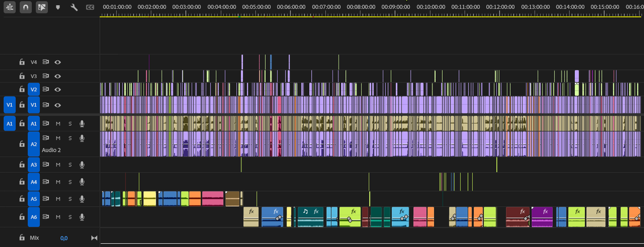Click ruler at 00:14:00:00
Screen dimensions: 644x247
coord(570,6)
